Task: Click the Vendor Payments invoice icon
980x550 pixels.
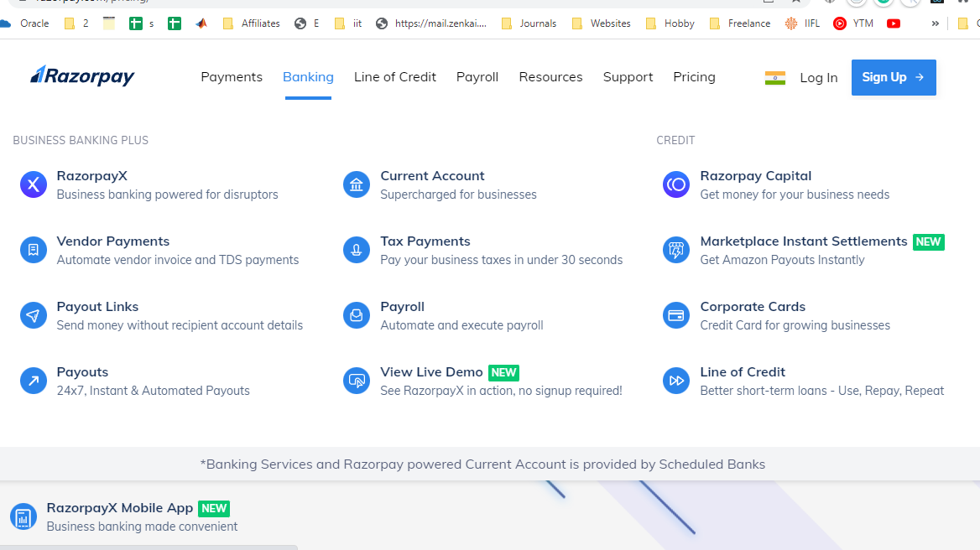Action: click(34, 251)
